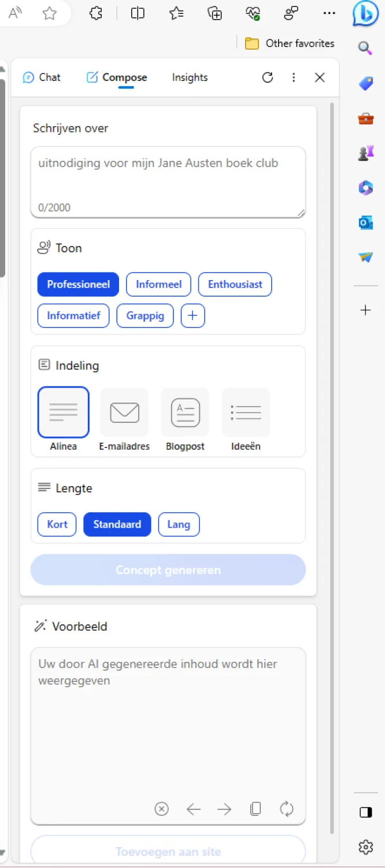Set length to Kort
This screenshot has width=385, height=868.
click(x=57, y=524)
